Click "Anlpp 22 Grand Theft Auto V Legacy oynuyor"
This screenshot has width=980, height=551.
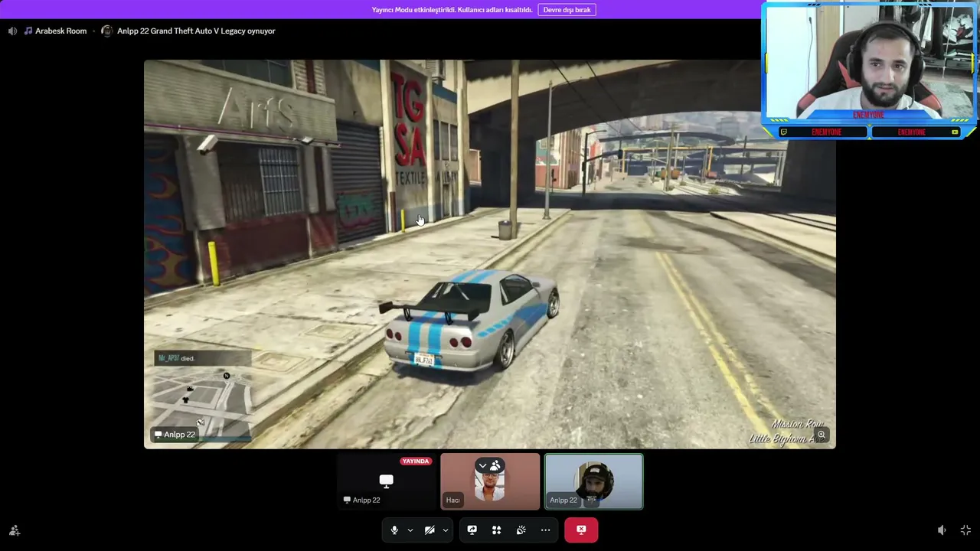[196, 31]
